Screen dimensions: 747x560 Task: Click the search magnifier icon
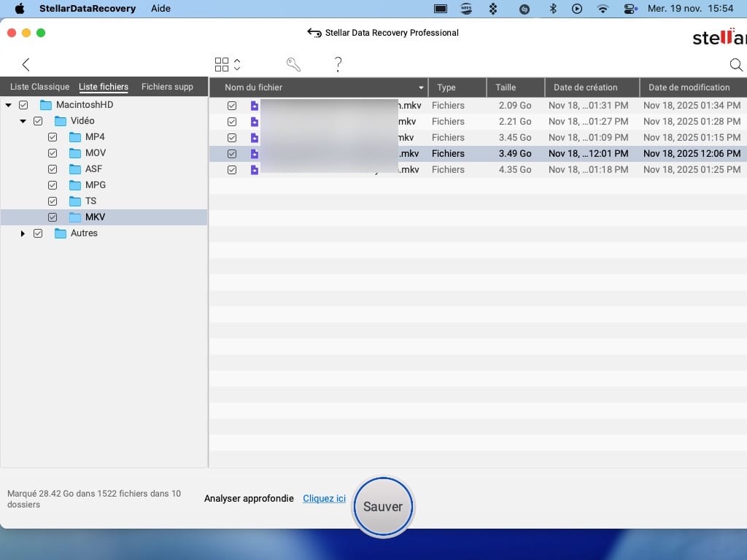(x=736, y=65)
